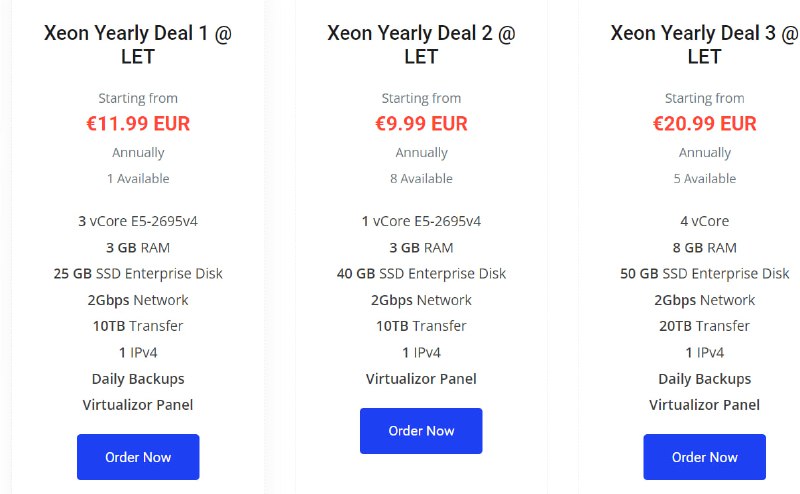Click the 8 Available stock indicator
This screenshot has height=494, width=800.
[x=421, y=178]
